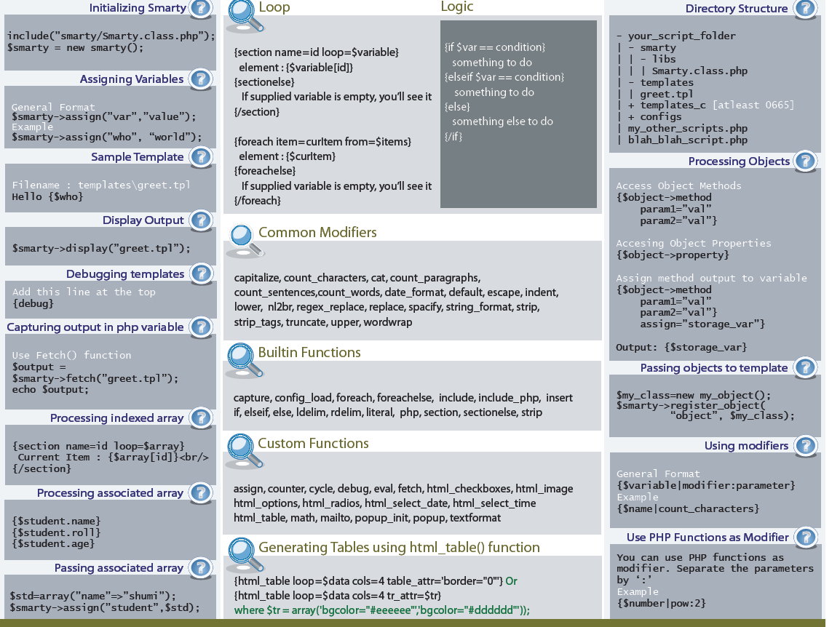The height and width of the screenshot is (627, 840).
Task: Select the Processing indexed array heading
Action: pyautogui.click(x=116, y=418)
